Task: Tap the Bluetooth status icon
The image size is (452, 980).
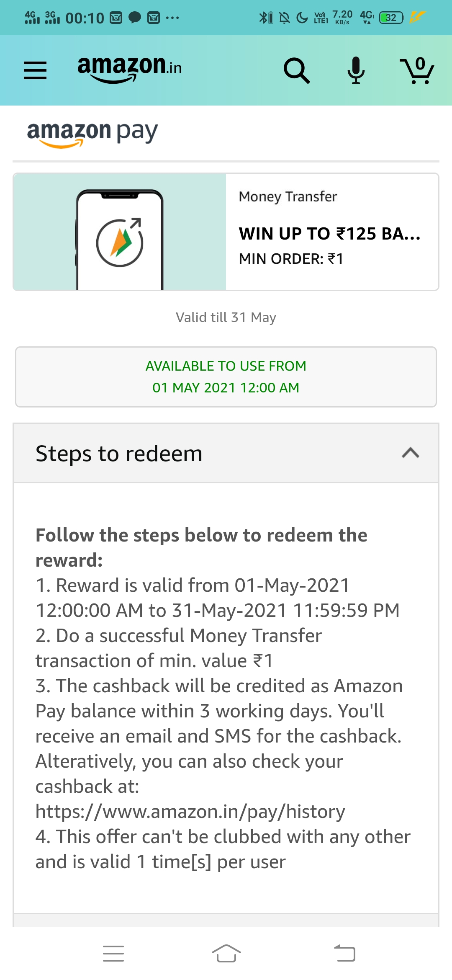Action: 263,18
